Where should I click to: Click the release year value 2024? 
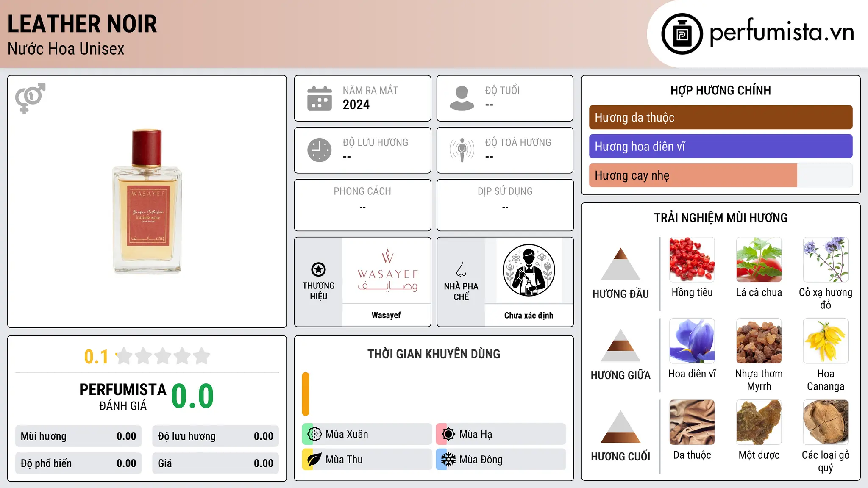pos(356,105)
